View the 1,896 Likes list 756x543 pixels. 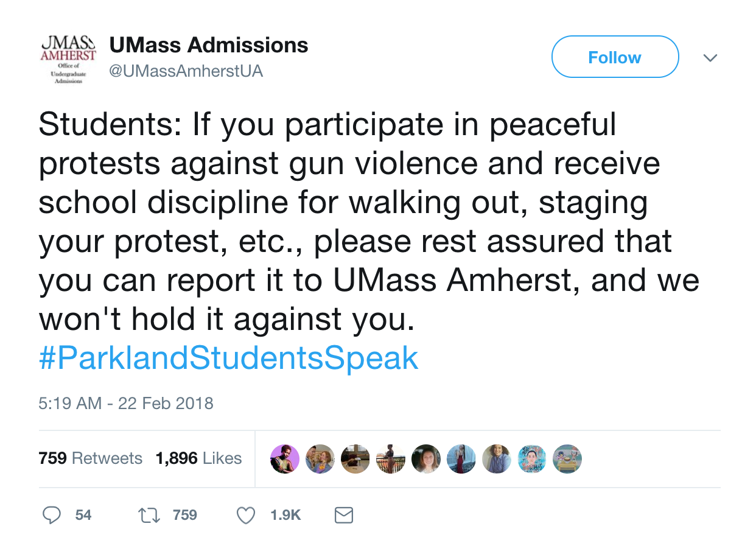(199, 458)
